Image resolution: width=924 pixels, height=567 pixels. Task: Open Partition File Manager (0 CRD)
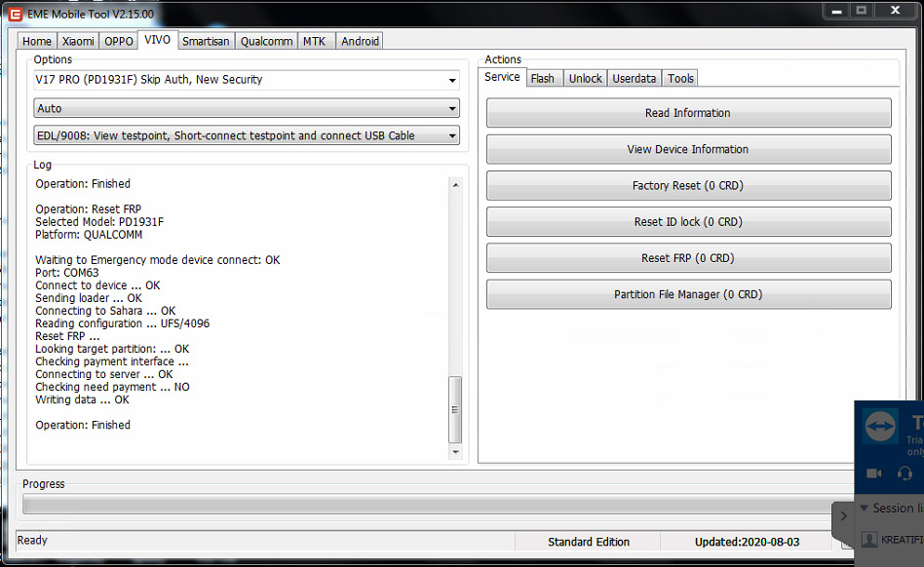click(688, 294)
